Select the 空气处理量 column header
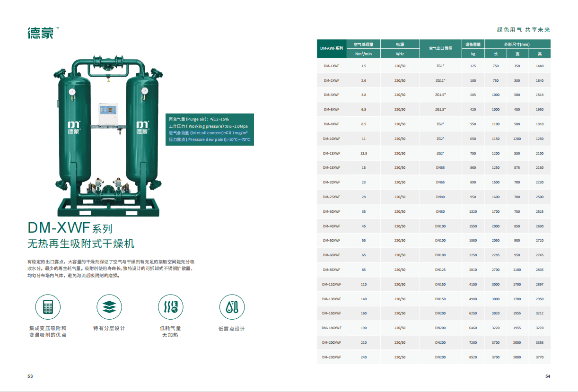 pos(363,44)
